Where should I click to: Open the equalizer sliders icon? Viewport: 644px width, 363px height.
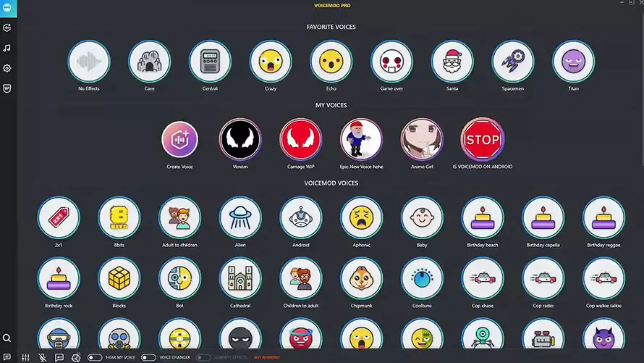click(25, 357)
